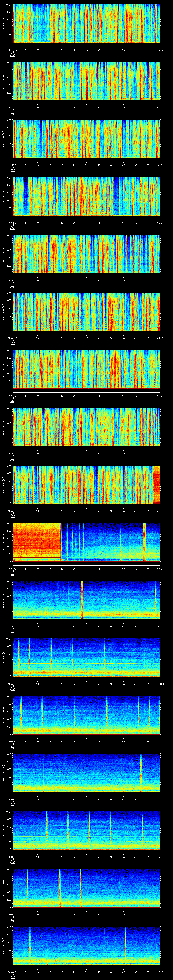Click the burst near 14 seconds in 20:02 panel
This screenshot has height=980, width=173.
(47, 829)
